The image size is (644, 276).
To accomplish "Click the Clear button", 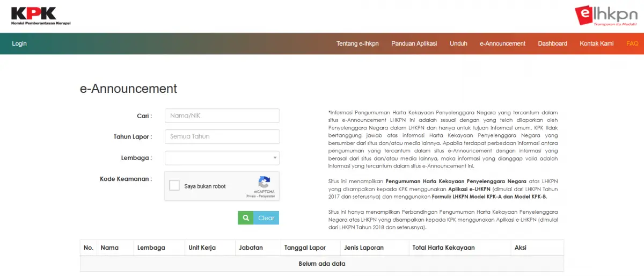I will coord(266,218).
